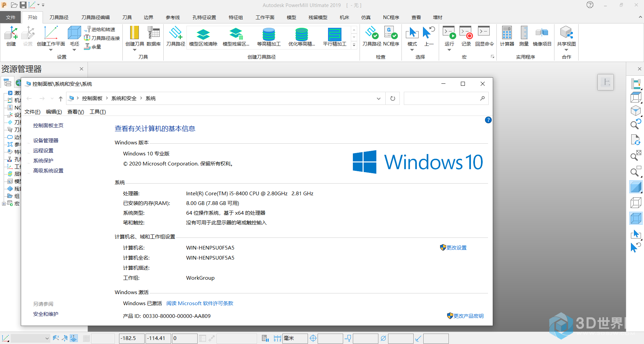Expand the 运行 dropdown arrow
The height and width of the screenshot is (344, 644).
(x=449, y=50)
